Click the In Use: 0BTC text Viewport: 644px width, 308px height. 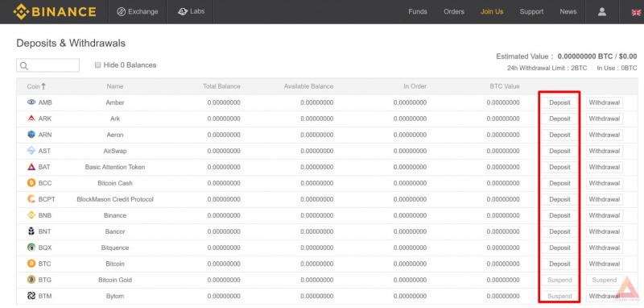click(x=617, y=69)
